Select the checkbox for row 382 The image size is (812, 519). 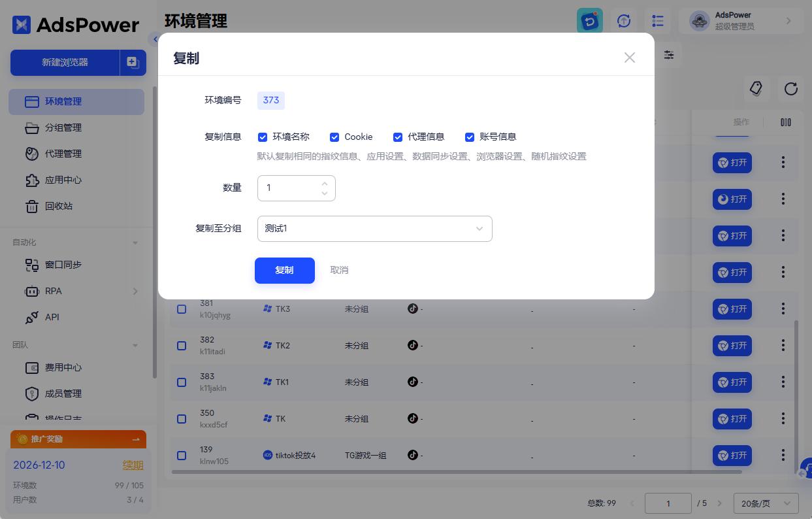point(182,345)
